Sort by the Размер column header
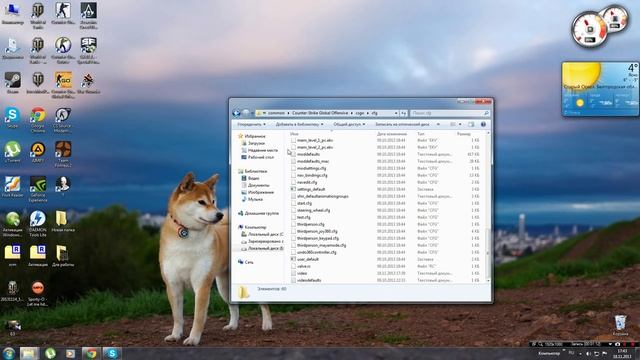The width and height of the screenshot is (640, 360). pos(464,133)
